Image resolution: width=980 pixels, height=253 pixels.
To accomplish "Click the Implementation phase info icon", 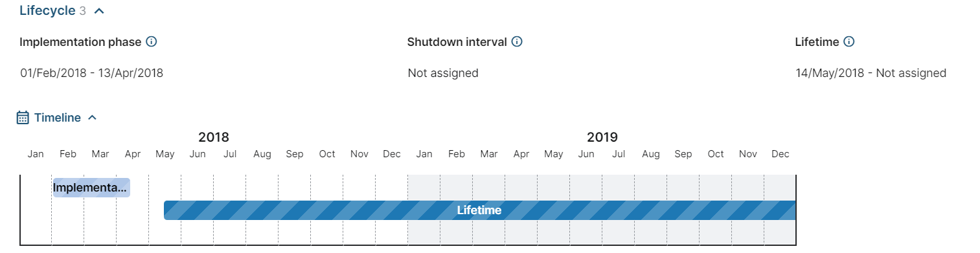I will click(x=152, y=42).
